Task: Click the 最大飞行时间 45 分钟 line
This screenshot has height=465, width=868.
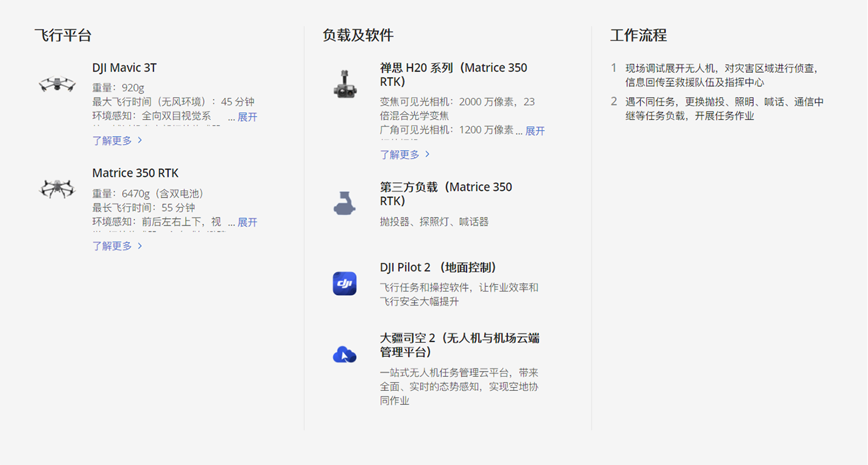Action: (174, 102)
